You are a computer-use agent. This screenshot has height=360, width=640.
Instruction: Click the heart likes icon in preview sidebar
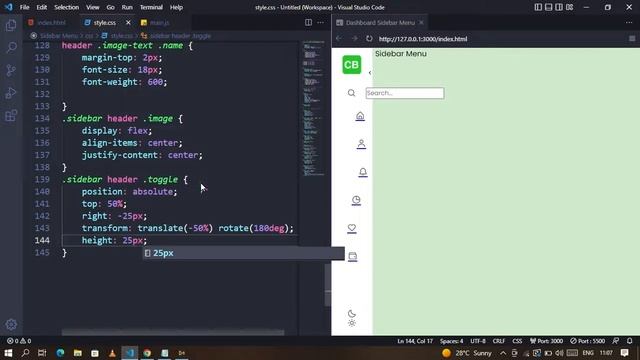coord(352,228)
